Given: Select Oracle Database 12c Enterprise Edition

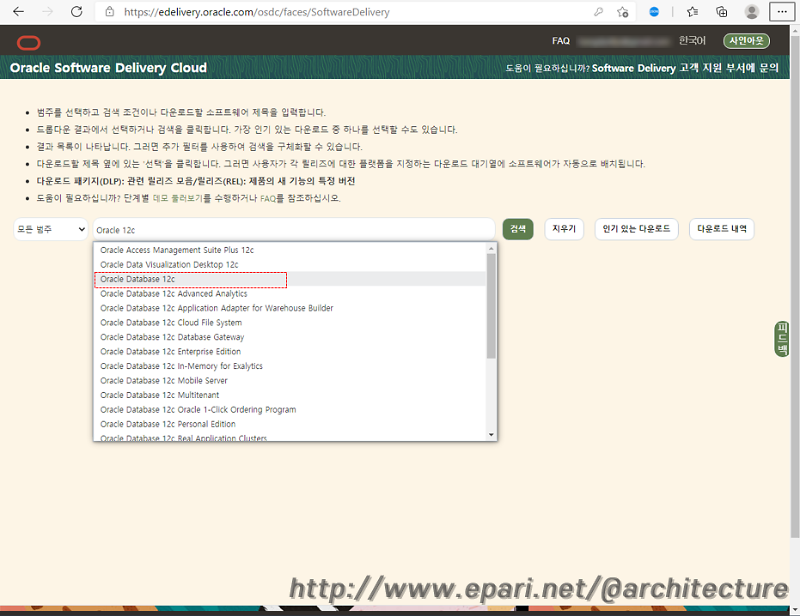Looking at the screenshot, I should coord(289,352).
